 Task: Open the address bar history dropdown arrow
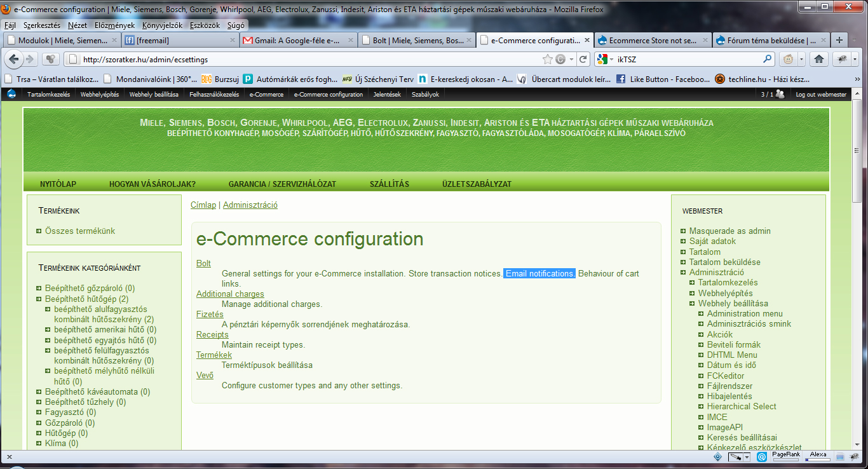(x=572, y=59)
